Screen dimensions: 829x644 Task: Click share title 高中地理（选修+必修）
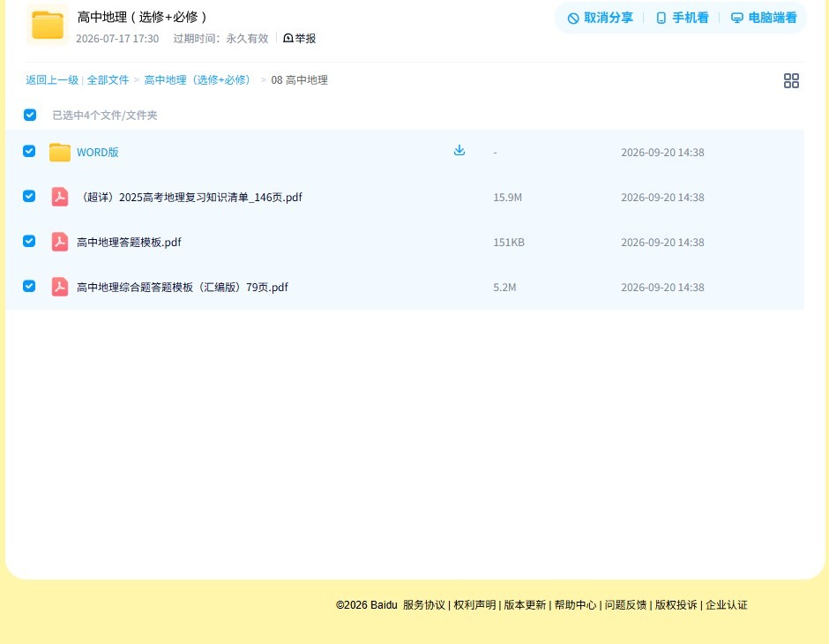pos(142,17)
